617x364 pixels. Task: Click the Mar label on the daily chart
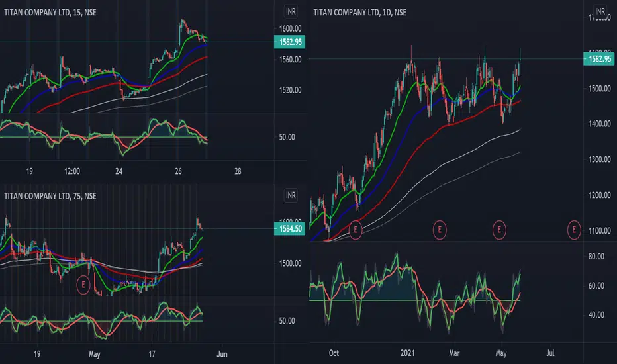pos(454,353)
